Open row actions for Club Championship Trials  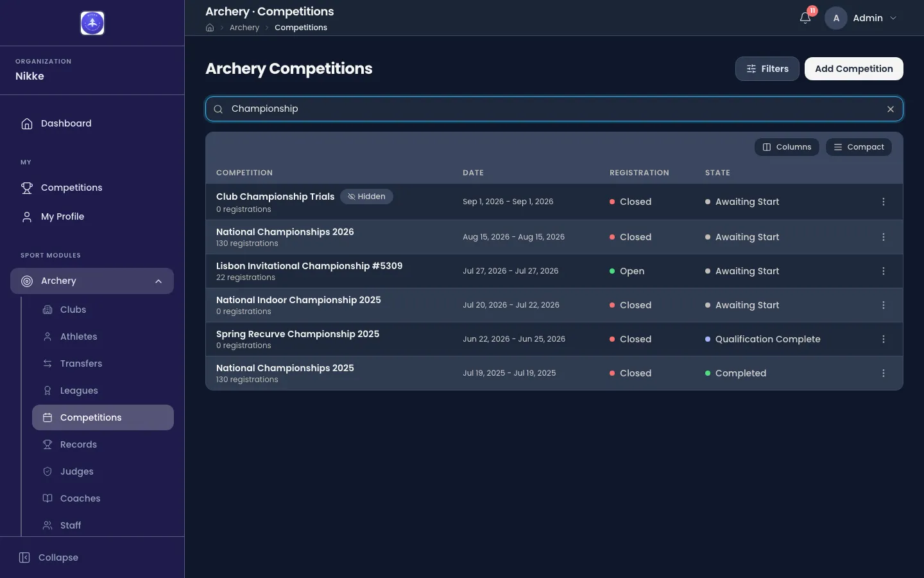884,202
